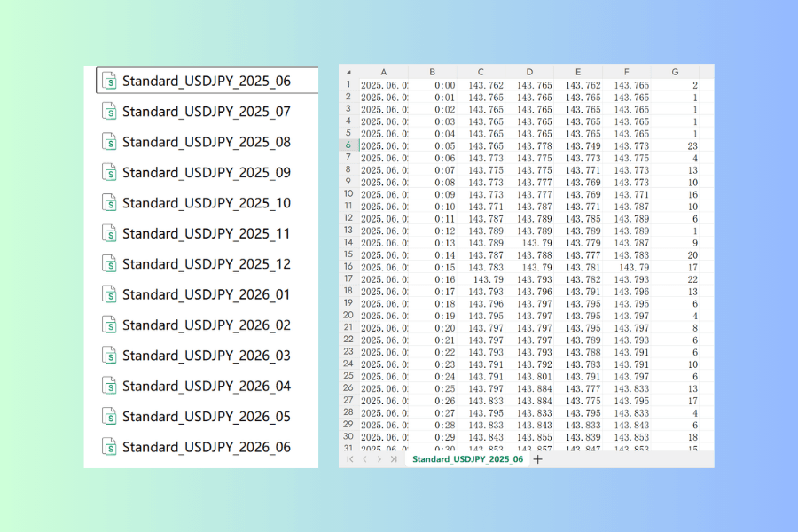Select the file name Standard_USDJPY_2026_01
This screenshot has height=532, width=798.
coord(206,294)
